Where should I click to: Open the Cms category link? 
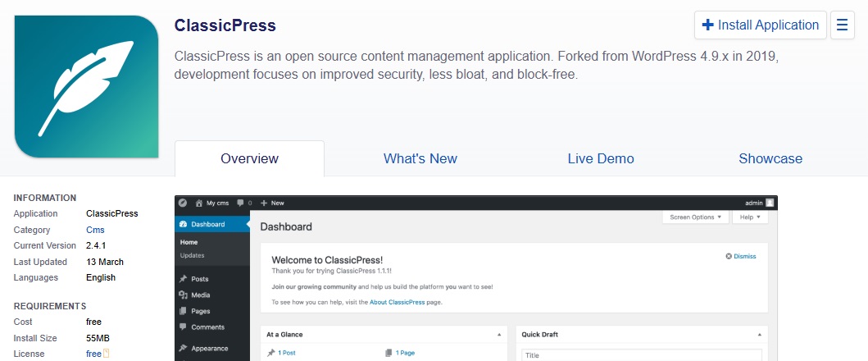pyautogui.click(x=95, y=230)
